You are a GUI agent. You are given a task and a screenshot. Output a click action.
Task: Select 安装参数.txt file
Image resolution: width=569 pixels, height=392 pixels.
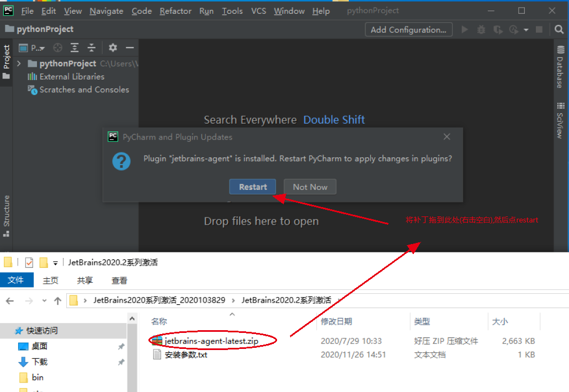(x=186, y=354)
